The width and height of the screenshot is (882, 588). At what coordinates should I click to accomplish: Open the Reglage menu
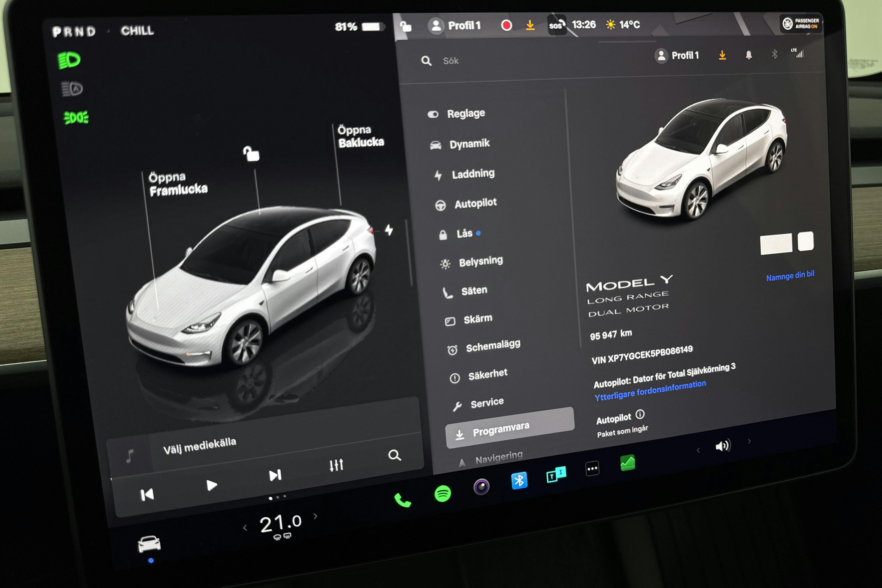tap(456, 114)
